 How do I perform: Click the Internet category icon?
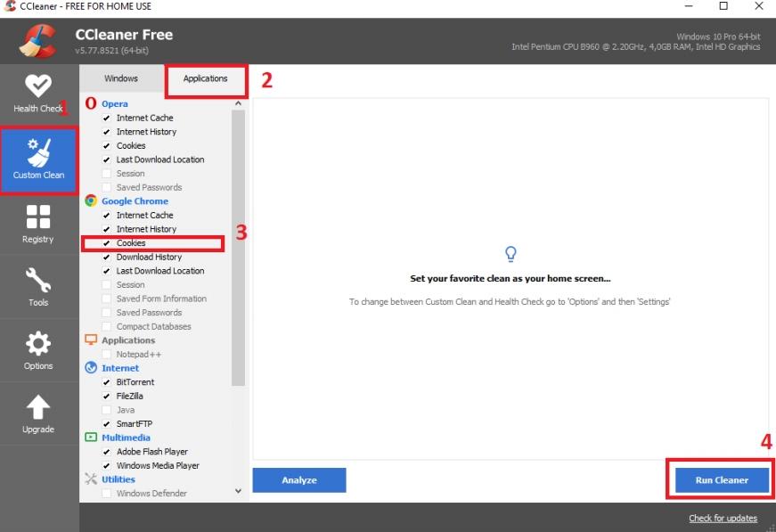[x=91, y=368]
